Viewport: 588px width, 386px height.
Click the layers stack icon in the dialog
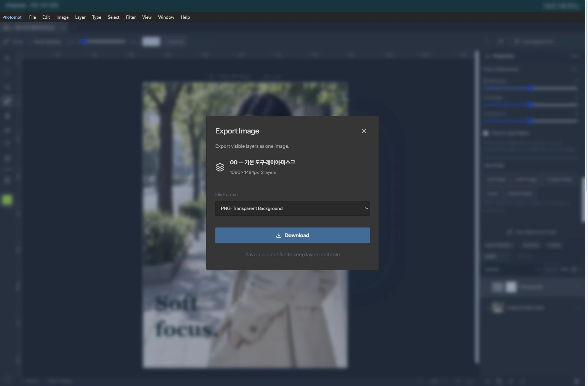[x=220, y=167]
